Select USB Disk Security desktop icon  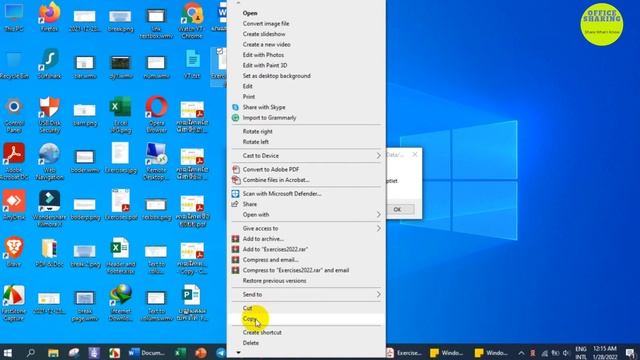click(x=49, y=116)
